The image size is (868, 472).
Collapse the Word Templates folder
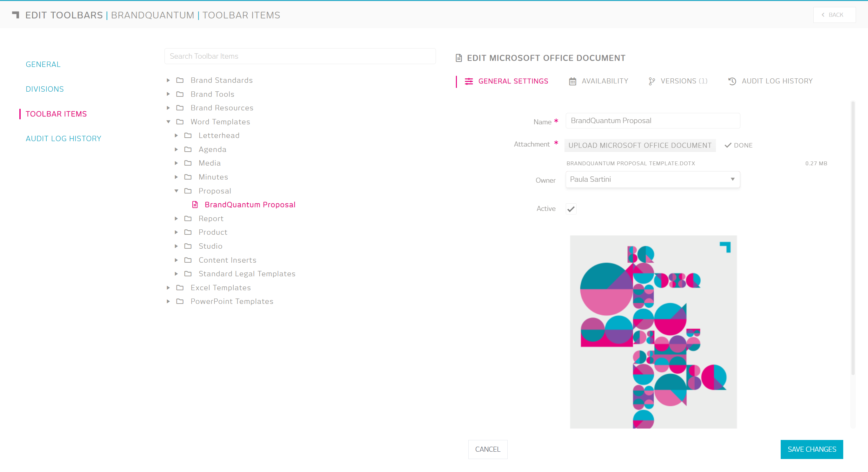168,121
